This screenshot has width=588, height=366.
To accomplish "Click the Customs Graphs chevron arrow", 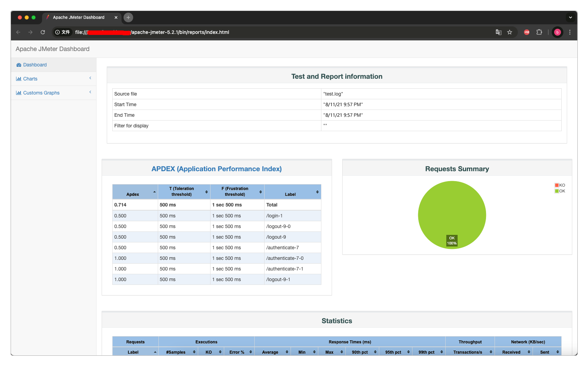I will pyautogui.click(x=90, y=92).
